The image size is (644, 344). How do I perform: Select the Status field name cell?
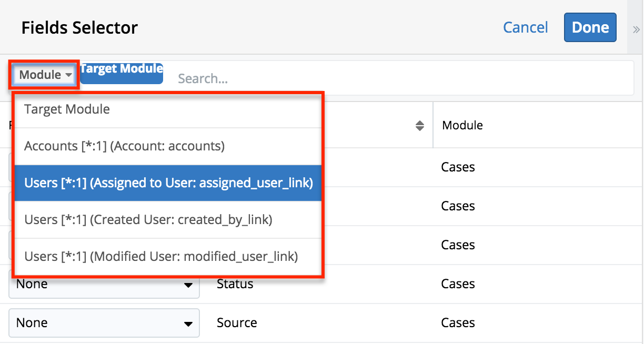click(235, 284)
